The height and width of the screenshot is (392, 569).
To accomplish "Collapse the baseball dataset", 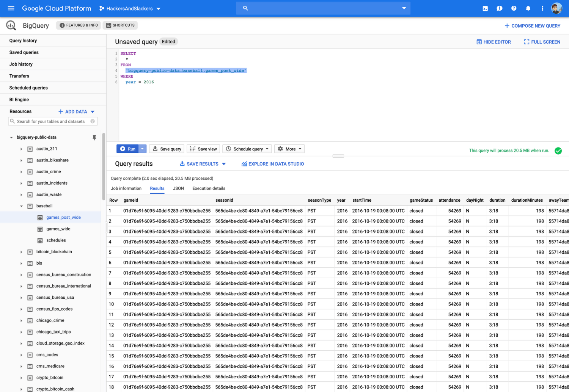I will point(21,206).
